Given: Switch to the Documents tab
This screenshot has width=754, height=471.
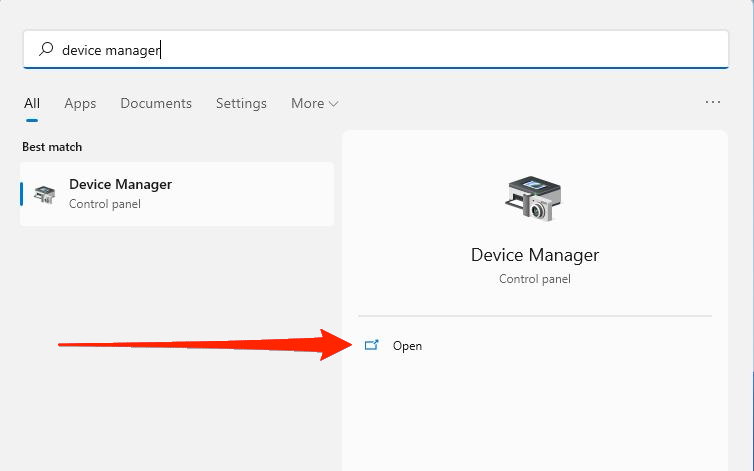Looking at the screenshot, I should click(156, 103).
